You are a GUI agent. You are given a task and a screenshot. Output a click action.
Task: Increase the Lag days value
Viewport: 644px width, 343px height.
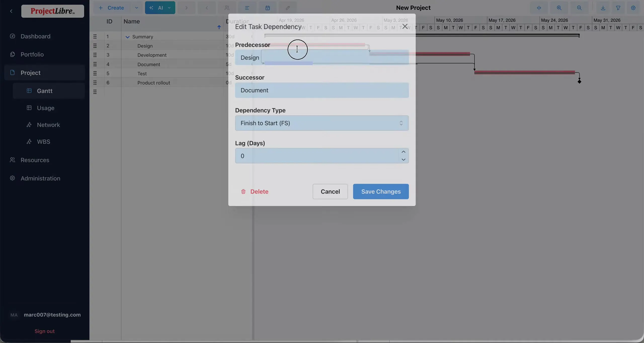(x=404, y=152)
